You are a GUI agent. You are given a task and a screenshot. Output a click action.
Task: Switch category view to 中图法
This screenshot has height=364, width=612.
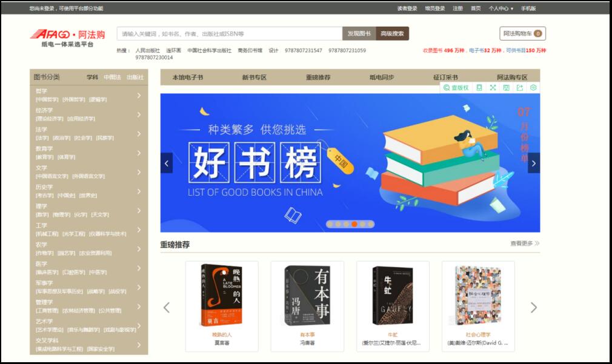click(112, 78)
